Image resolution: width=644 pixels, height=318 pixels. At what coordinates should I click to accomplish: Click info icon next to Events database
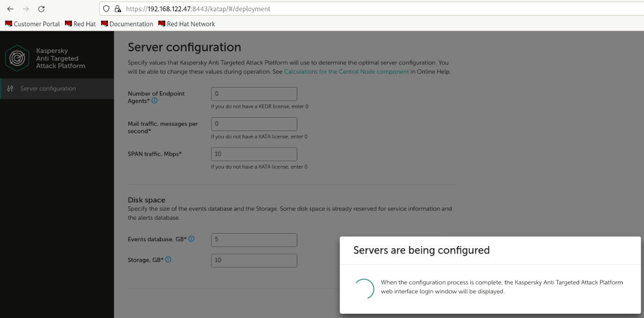[191, 239]
